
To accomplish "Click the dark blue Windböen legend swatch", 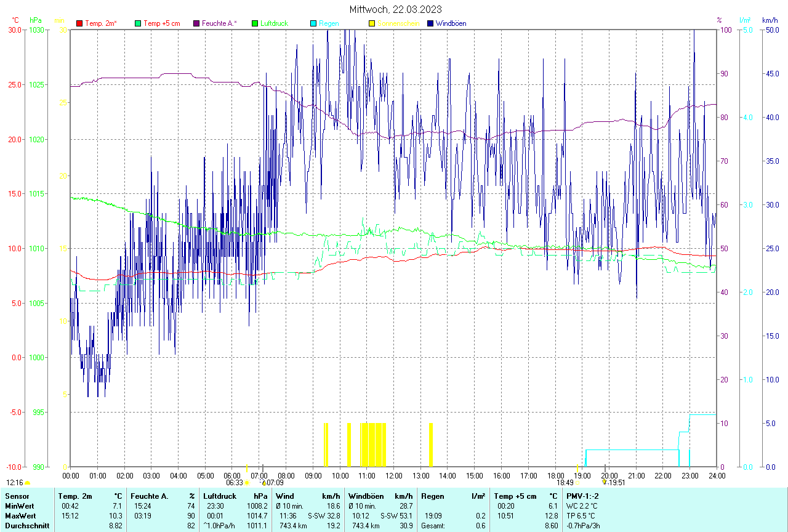I will pos(430,23).
